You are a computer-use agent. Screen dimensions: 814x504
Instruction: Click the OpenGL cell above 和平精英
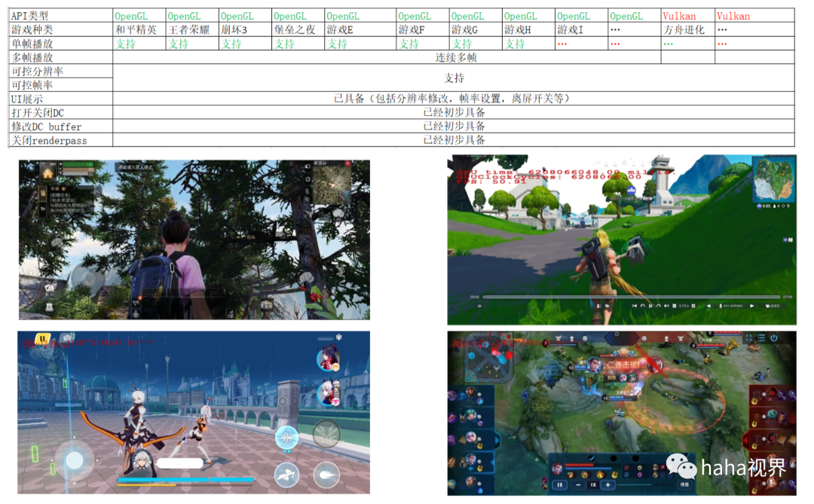[x=139, y=16]
